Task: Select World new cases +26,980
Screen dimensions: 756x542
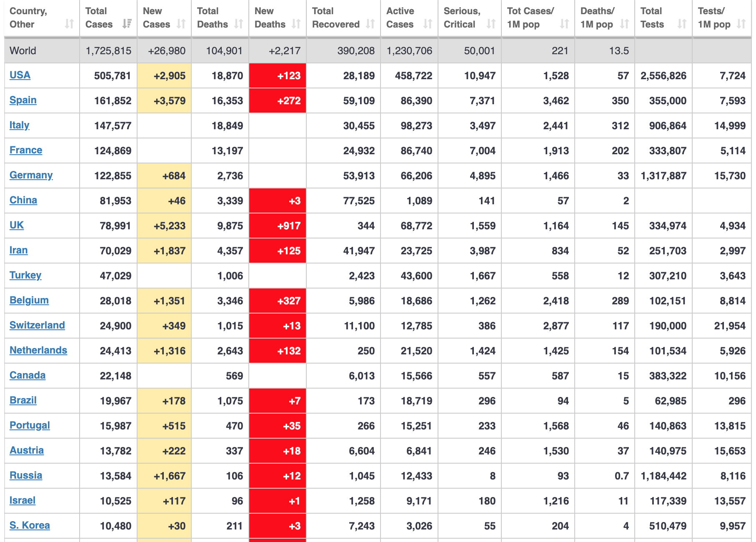Action: click(167, 51)
